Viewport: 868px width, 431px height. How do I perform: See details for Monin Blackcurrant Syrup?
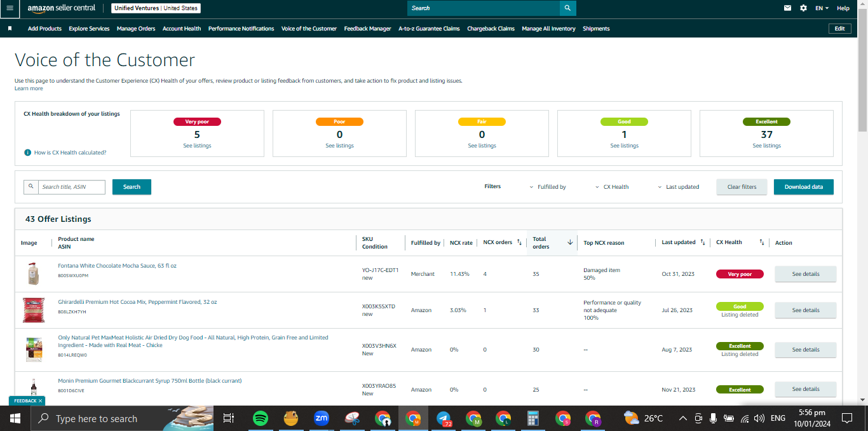tap(806, 389)
